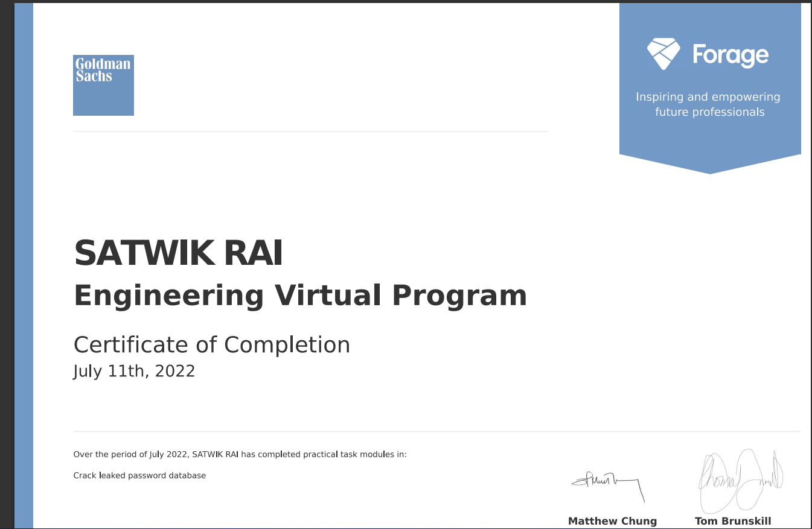The width and height of the screenshot is (812, 529).
Task: Click the tagline "Inspiring and empowering future professionals"
Action: (x=709, y=104)
